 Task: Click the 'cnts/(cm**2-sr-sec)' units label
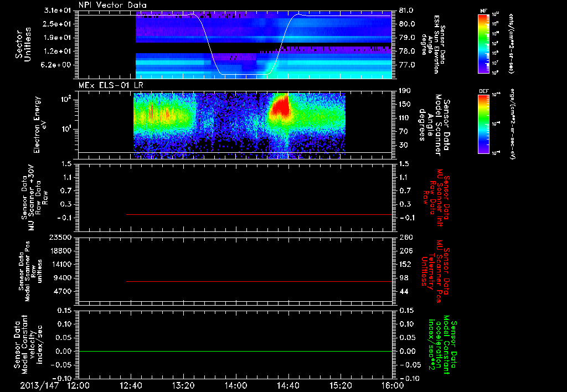511,43
